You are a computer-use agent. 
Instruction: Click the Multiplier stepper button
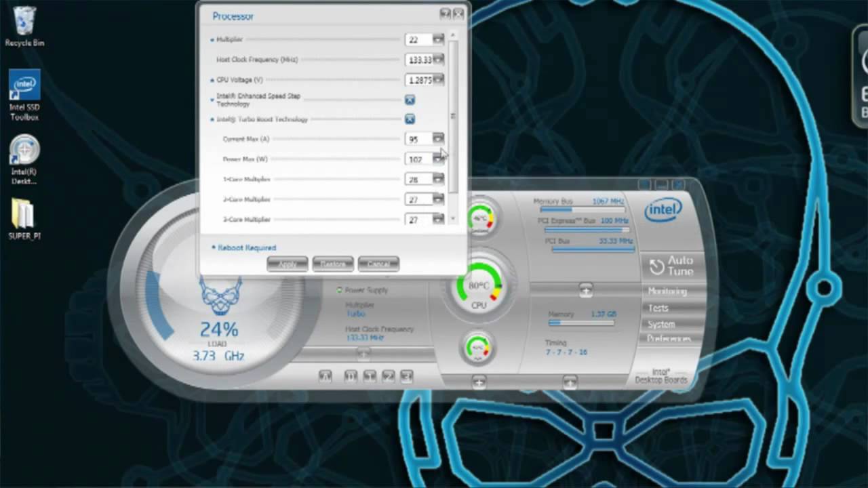pos(438,40)
